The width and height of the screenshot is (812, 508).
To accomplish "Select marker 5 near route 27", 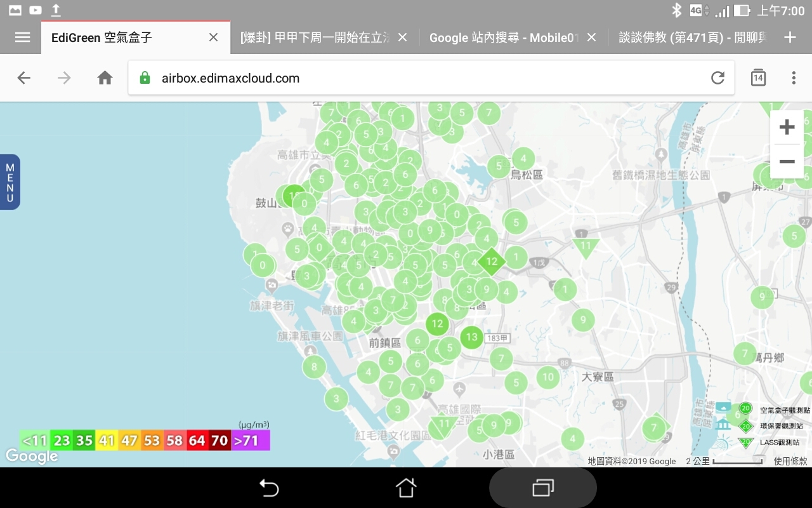I will point(794,236).
